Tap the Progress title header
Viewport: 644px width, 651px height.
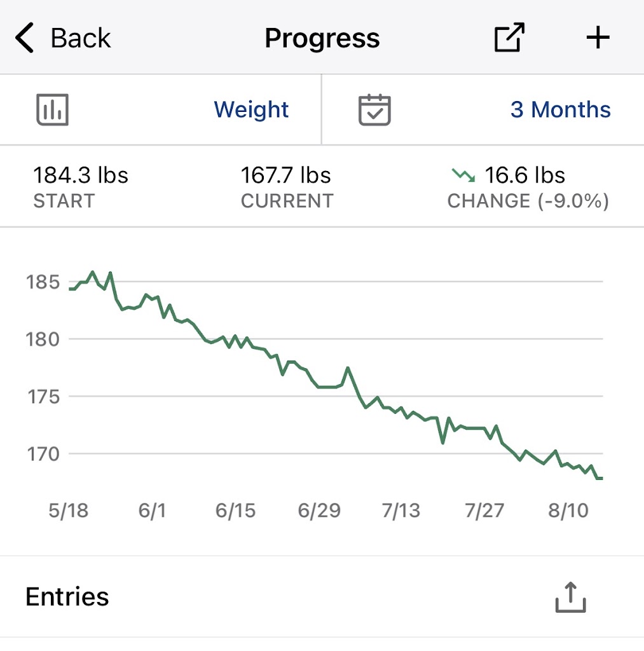click(x=322, y=38)
